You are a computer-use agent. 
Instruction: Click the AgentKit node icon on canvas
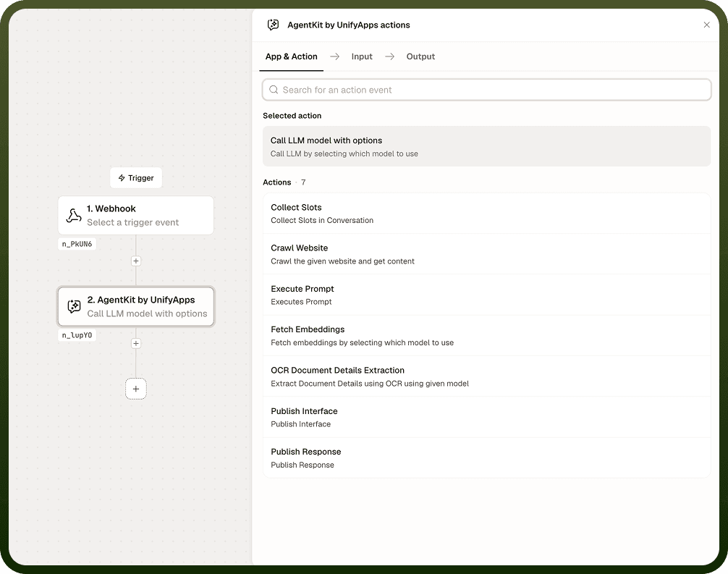coord(74,306)
